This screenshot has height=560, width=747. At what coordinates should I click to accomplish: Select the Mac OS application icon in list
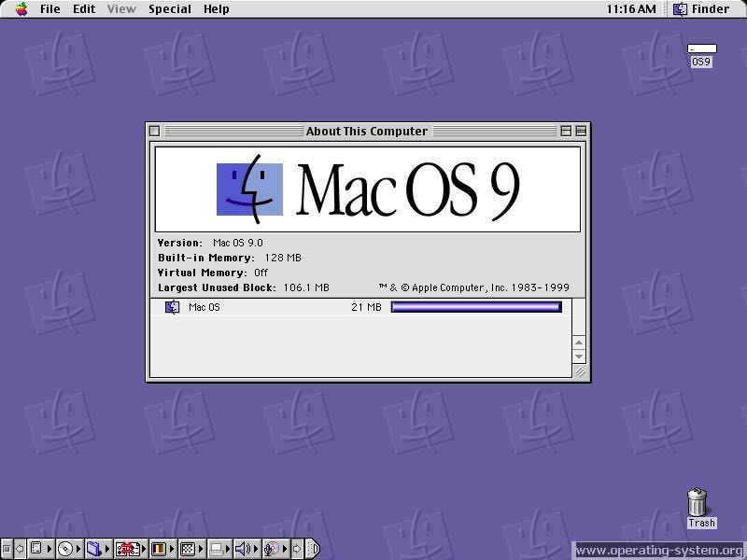(172, 307)
